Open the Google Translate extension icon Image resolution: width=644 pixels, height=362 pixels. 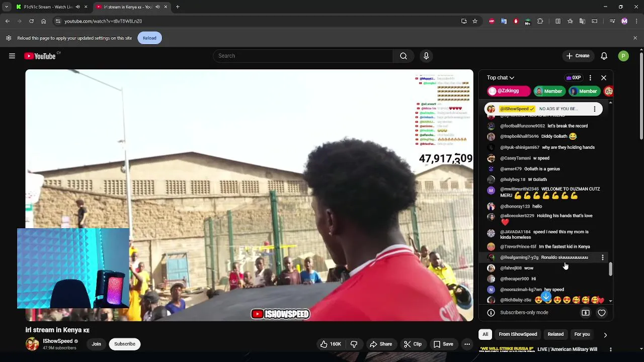click(x=504, y=21)
